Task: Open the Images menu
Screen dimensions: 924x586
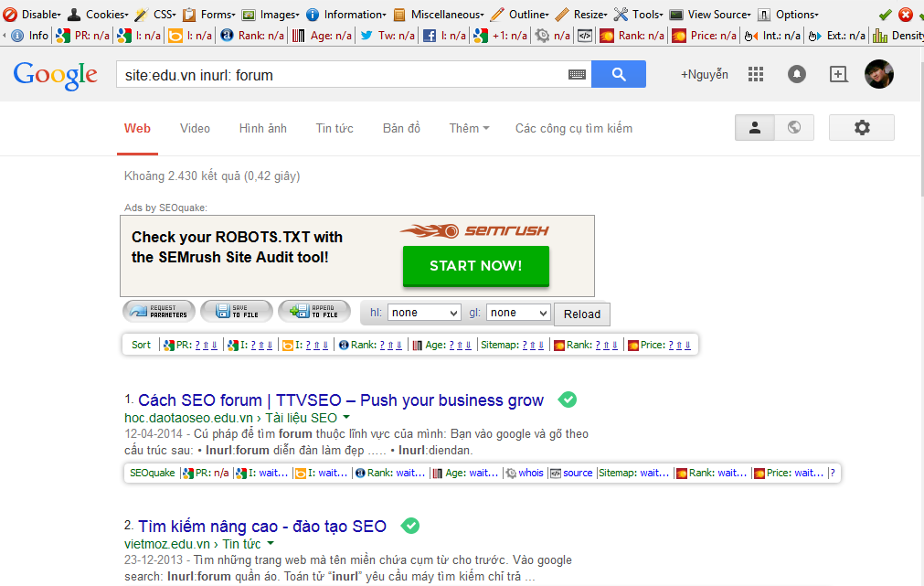Action: pos(271,14)
